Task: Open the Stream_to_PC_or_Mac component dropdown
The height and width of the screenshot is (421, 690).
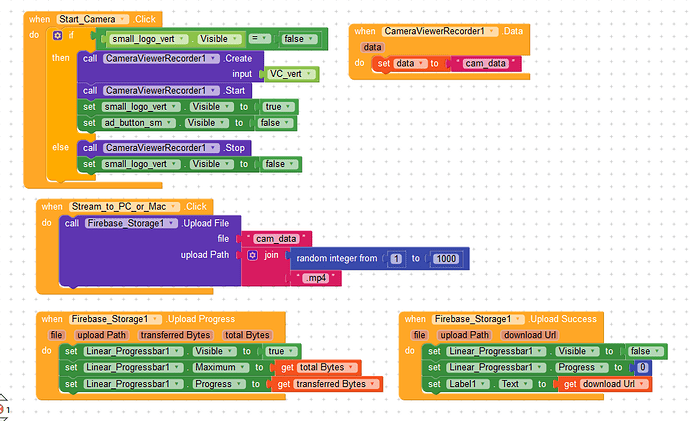Action: point(124,207)
